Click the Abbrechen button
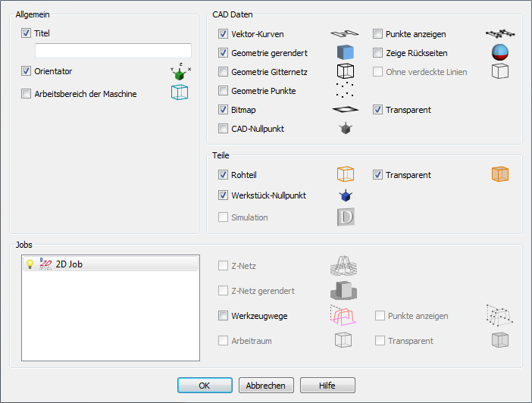This screenshot has height=403, width=532. [266, 386]
